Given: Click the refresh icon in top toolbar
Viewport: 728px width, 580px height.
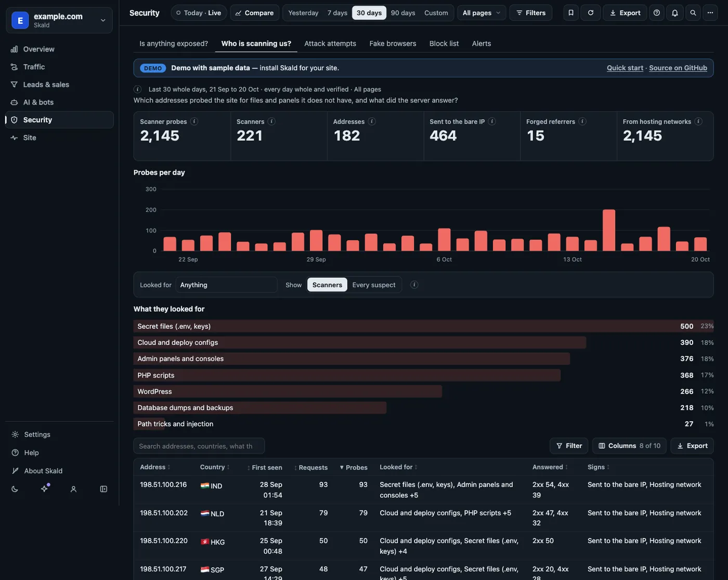Looking at the screenshot, I should coord(591,12).
